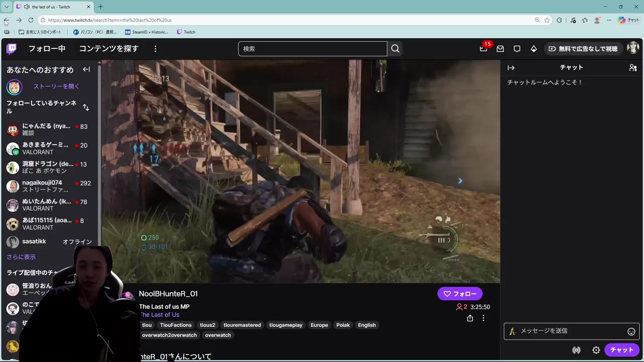
Task: Open the emote picker smiley
Action: coord(631,331)
